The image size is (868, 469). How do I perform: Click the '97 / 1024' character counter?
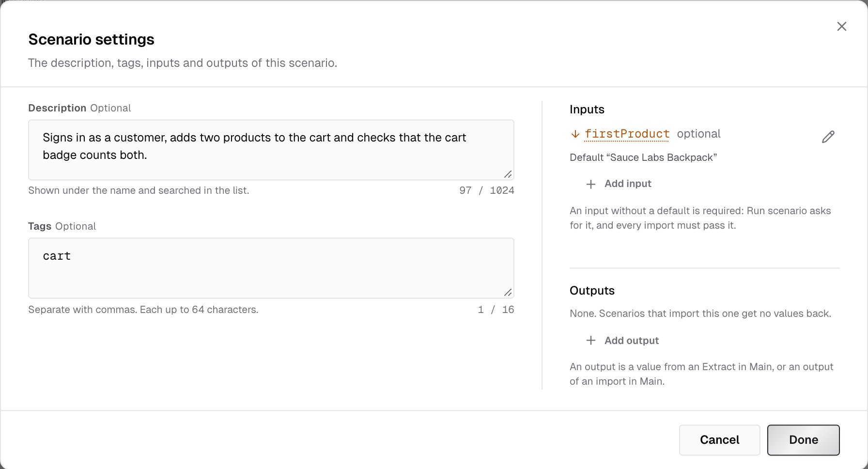point(486,190)
